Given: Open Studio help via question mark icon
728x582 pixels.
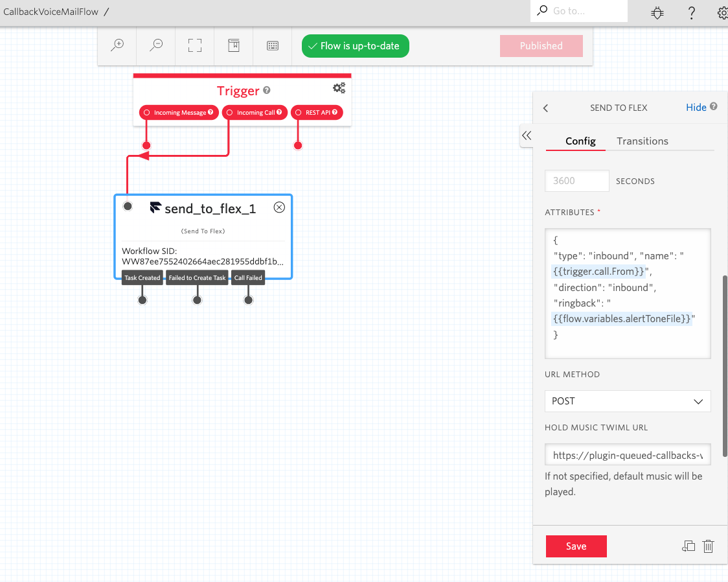Looking at the screenshot, I should (691, 12).
